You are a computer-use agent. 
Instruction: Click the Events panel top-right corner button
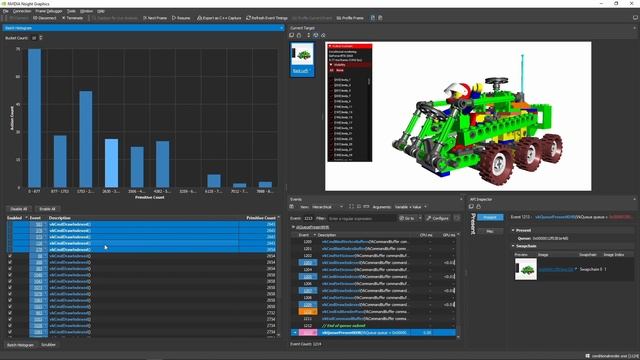pyautogui.click(x=461, y=199)
